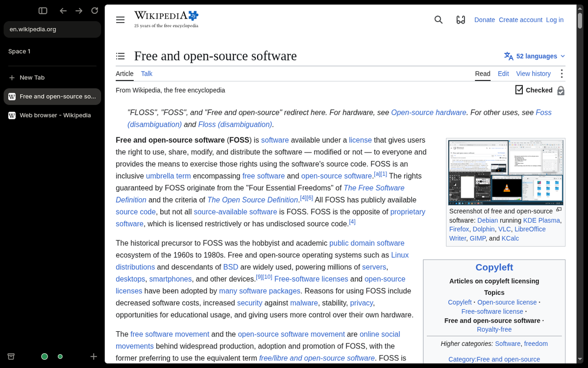The width and height of the screenshot is (588, 368).
Task: Click the en.wikipedia.org address bar
Action: click(x=52, y=29)
